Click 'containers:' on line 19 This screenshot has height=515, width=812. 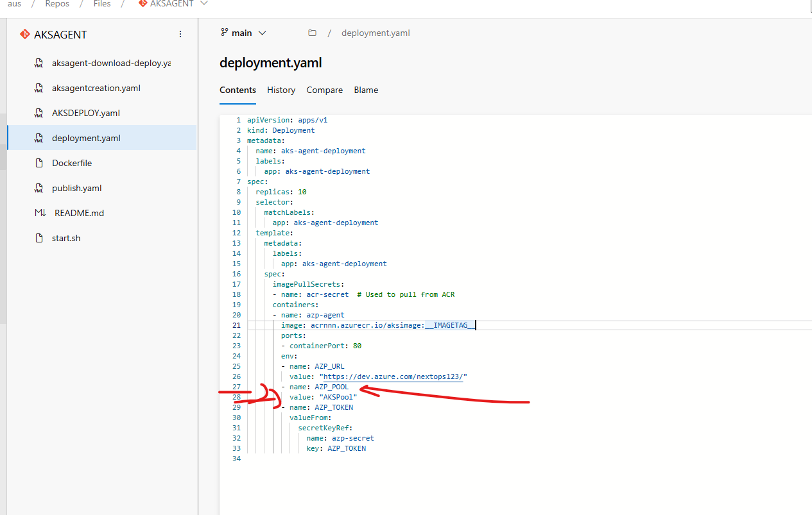point(296,305)
